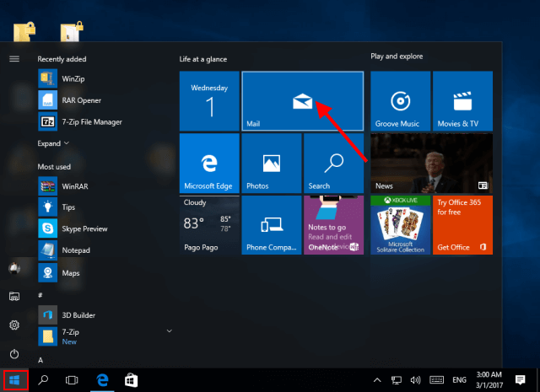Viewport: 540px width, 392px height.
Task: Click the user account picture
Action: point(14,268)
